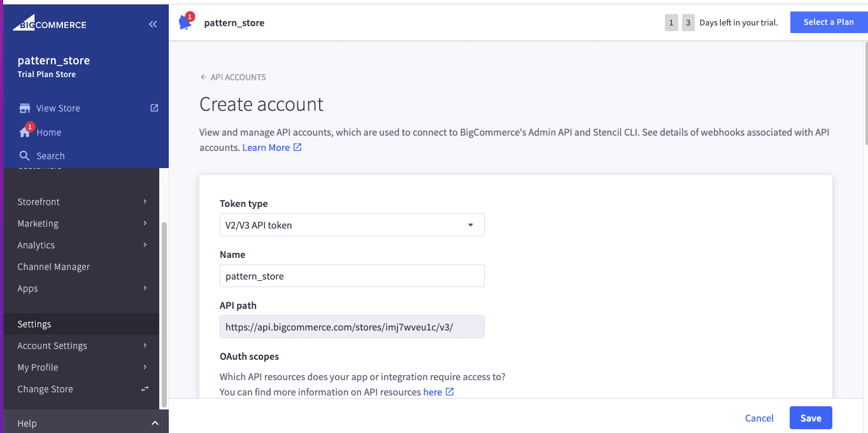Click the BigCommerce logo
868x433 pixels.
pyautogui.click(x=50, y=24)
